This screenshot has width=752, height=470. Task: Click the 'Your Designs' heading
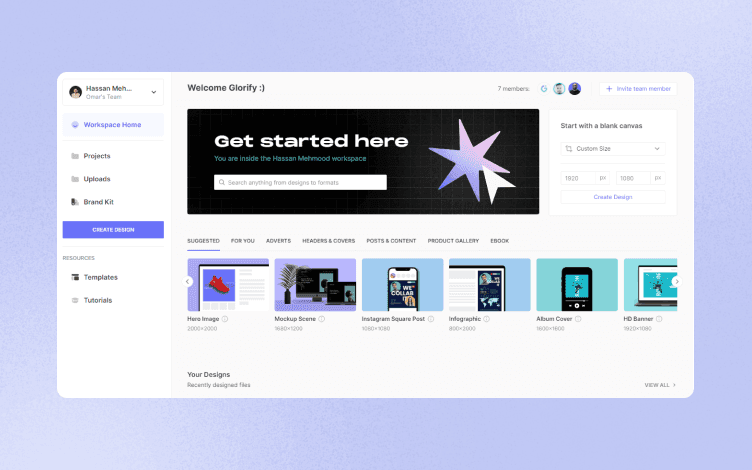(209, 375)
